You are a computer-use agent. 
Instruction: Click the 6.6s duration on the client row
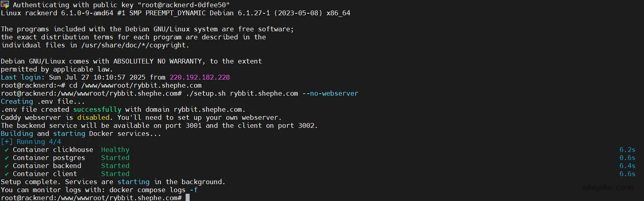click(627, 174)
